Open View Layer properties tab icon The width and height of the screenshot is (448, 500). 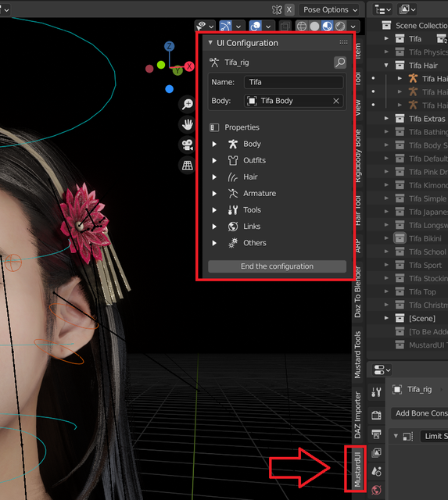376,453
